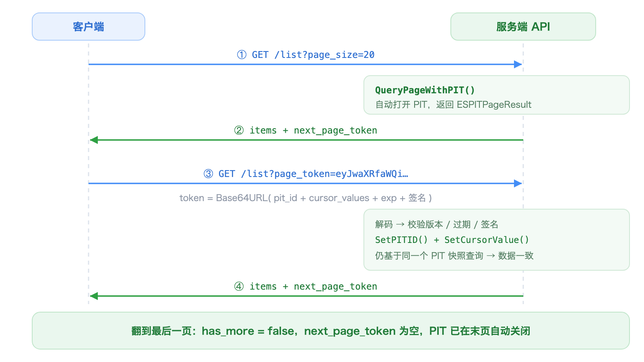Image resolution: width=644 pixels, height=362 pixels.
Task: Select the GET /list?page_size=20 label
Action: pos(313,55)
